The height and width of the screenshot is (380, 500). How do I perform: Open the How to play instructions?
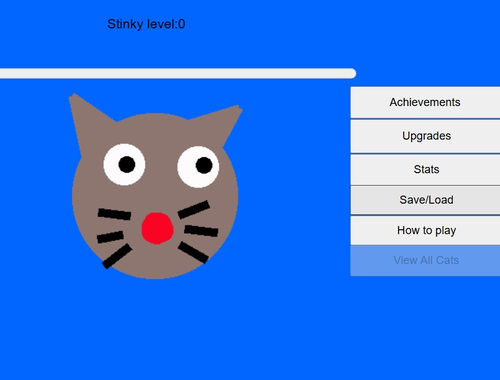425,230
